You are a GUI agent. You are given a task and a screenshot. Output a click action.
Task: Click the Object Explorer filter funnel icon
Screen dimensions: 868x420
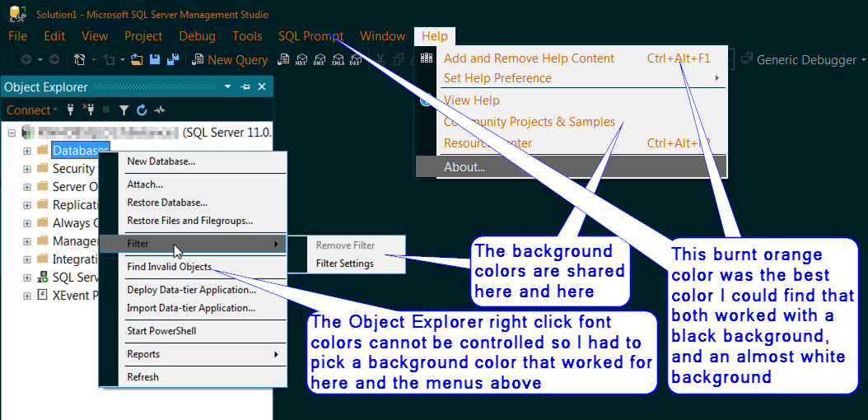[124, 110]
